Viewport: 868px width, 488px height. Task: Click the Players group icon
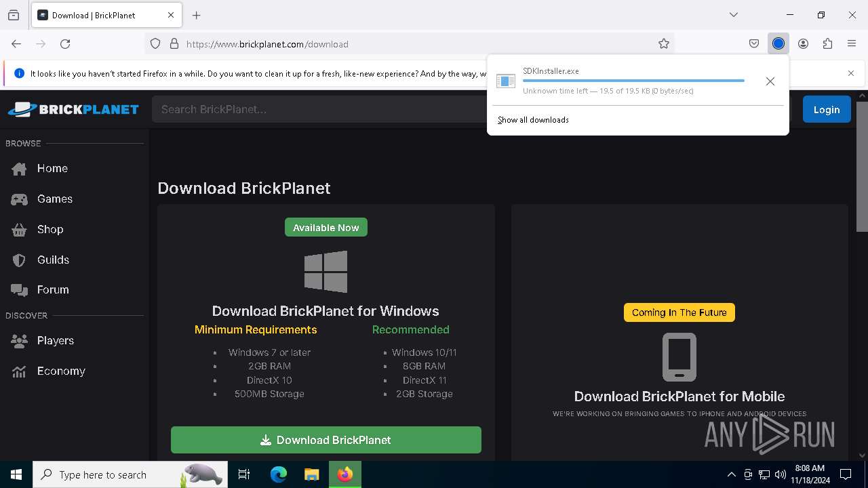click(19, 341)
